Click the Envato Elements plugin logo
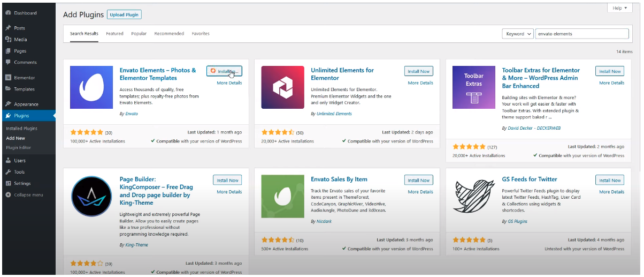Image resolution: width=644 pixels, height=277 pixels. [91, 87]
